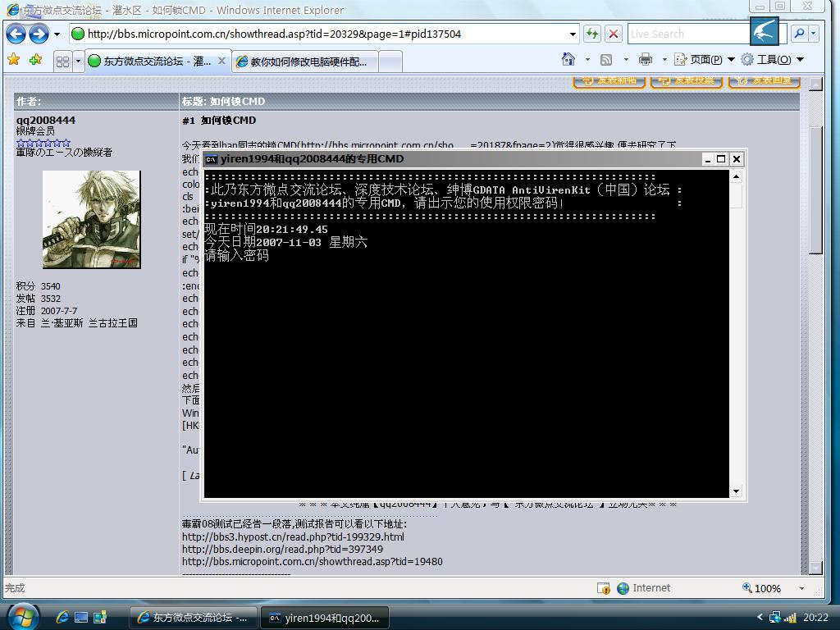This screenshot has height=630, width=840.
Task: Go to the Home page icon
Action: 568,60
